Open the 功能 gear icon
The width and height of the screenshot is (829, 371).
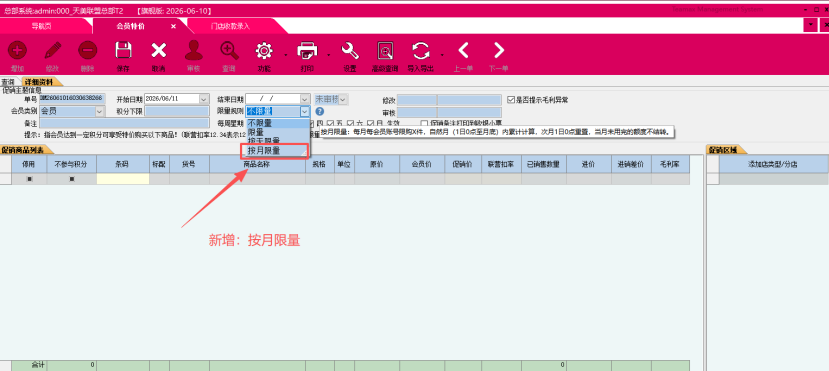pos(264,51)
